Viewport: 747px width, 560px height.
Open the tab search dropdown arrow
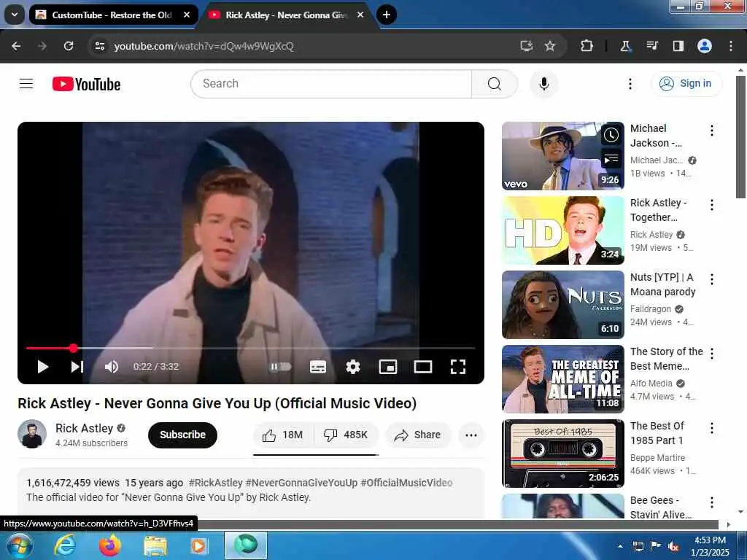[15, 15]
